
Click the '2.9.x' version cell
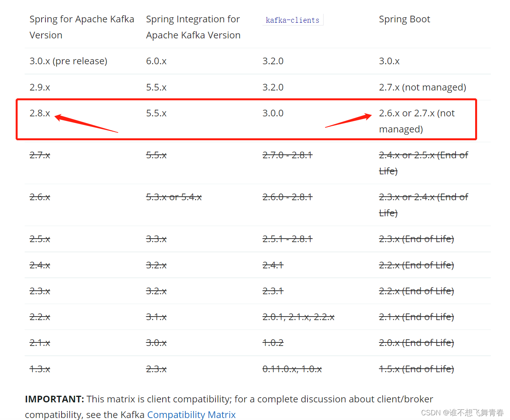point(40,87)
